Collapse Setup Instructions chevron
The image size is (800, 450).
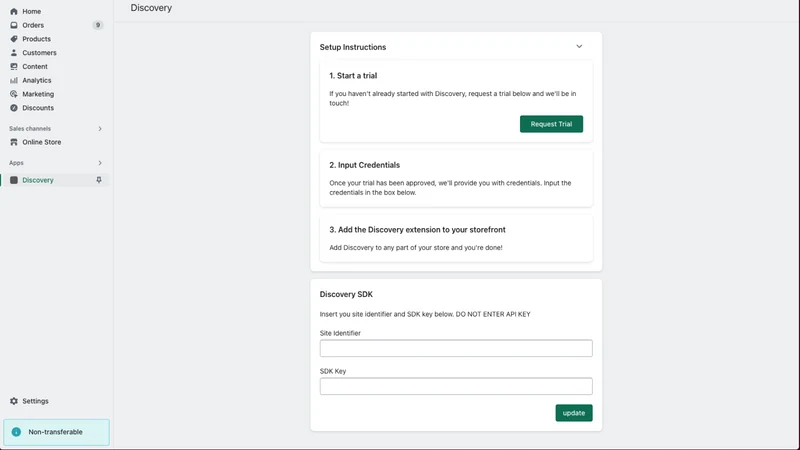coord(579,46)
